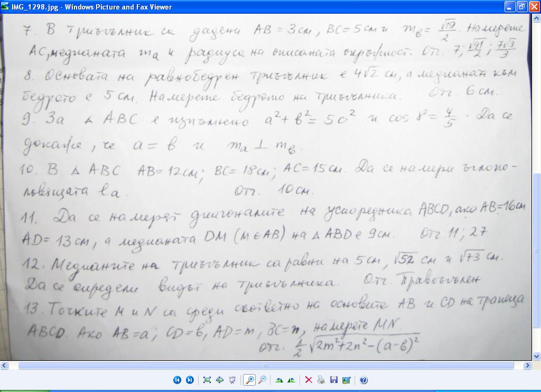Open Help with the question mark icon

click(363, 380)
